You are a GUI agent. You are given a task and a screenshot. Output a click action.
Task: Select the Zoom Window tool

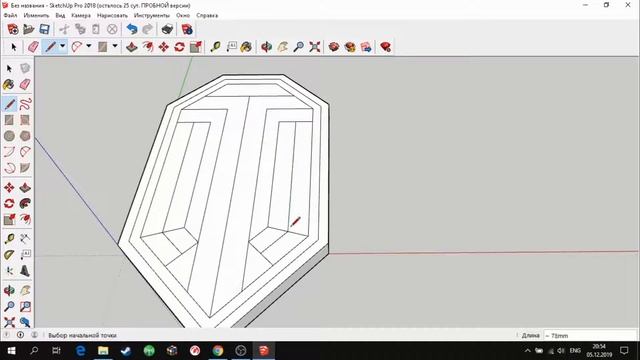tap(25, 306)
